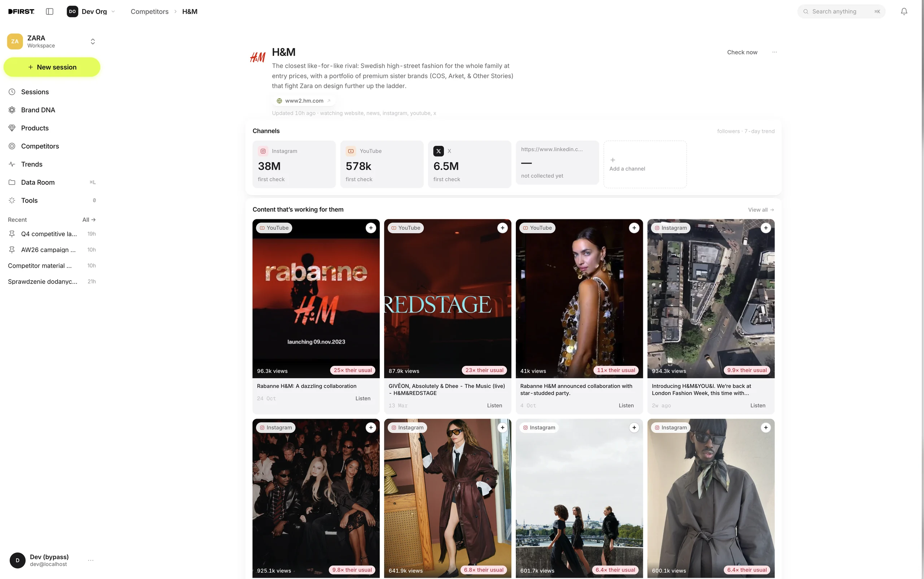Click Add a channel card
The height and width of the screenshot is (579, 924).
pyautogui.click(x=645, y=164)
